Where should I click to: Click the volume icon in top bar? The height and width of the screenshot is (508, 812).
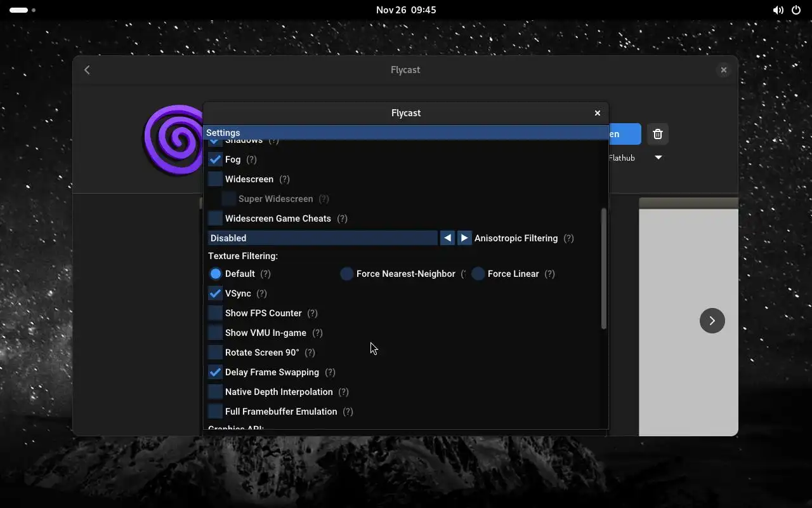[778, 10]
